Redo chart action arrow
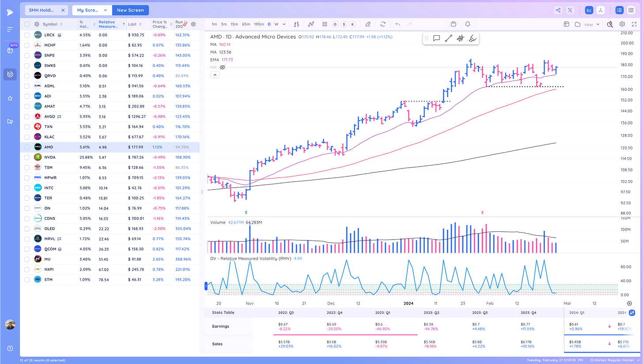Viewport: 643px width, 364px height. [409, 24]
